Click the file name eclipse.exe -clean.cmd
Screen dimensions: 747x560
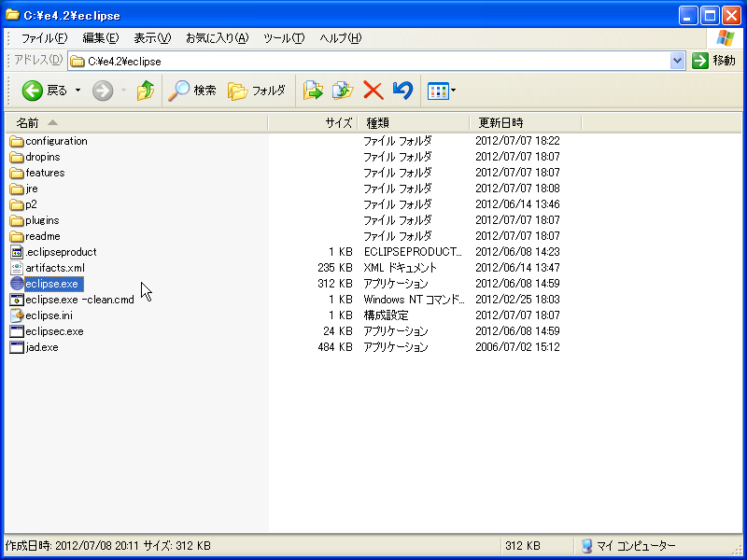pyautogui.click(x=79, y=300)
